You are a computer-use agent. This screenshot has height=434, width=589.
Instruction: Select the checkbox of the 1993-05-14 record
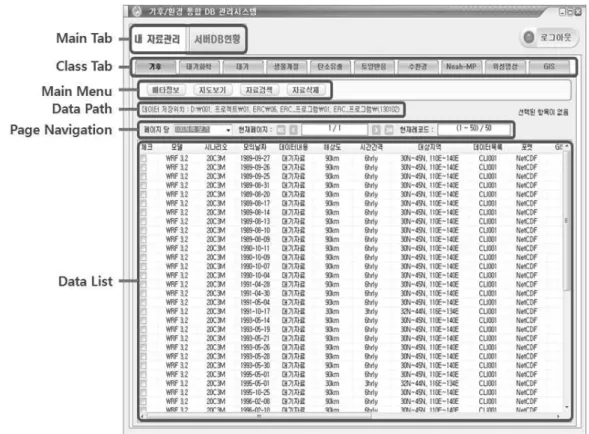click(143, 321)
